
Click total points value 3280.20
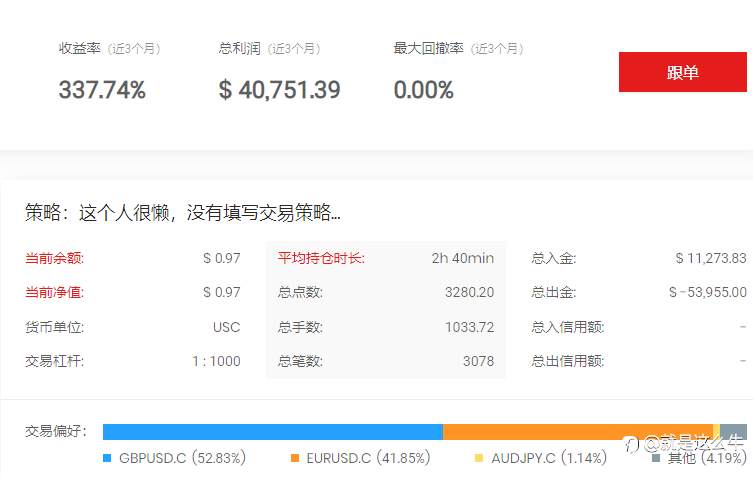point(469,293)
